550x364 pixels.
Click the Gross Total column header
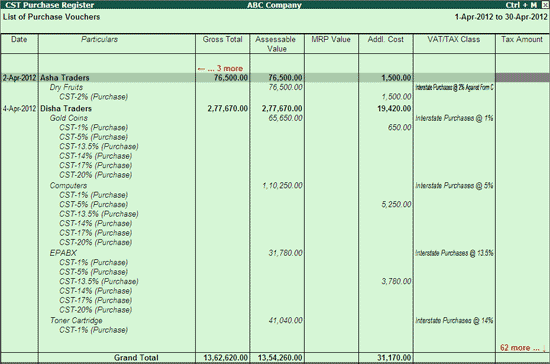point(222,39)
